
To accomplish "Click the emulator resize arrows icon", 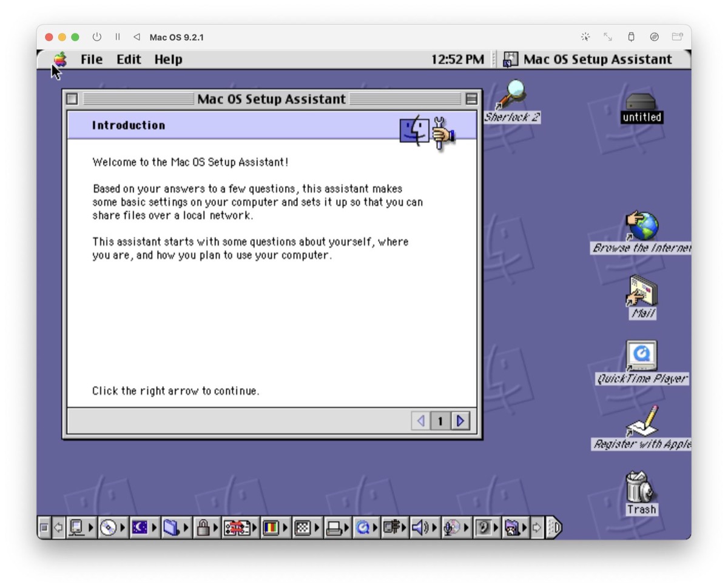I will pos(608,37).
